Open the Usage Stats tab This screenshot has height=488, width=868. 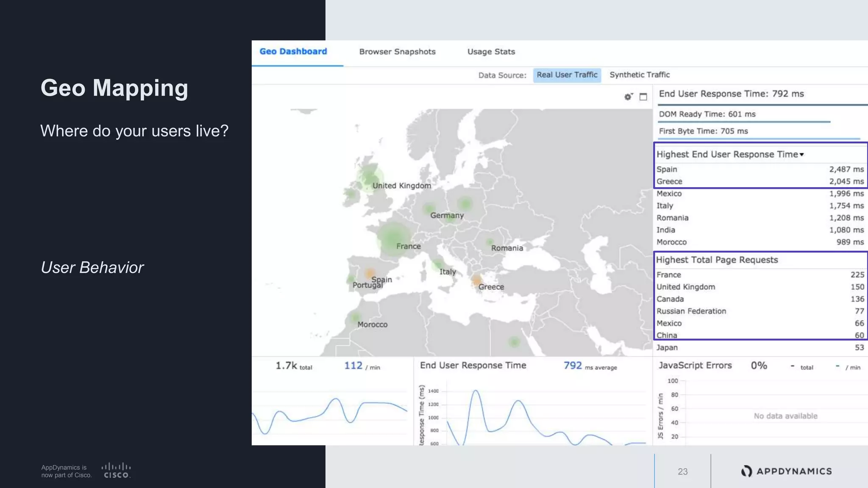(491, 52)
